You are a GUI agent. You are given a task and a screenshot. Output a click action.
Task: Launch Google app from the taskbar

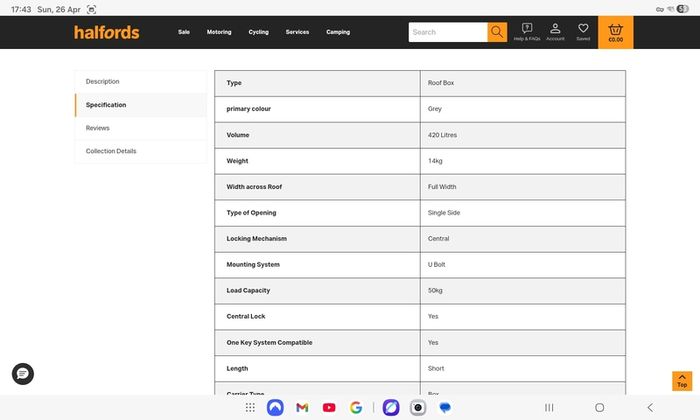[x=356, y=408]
